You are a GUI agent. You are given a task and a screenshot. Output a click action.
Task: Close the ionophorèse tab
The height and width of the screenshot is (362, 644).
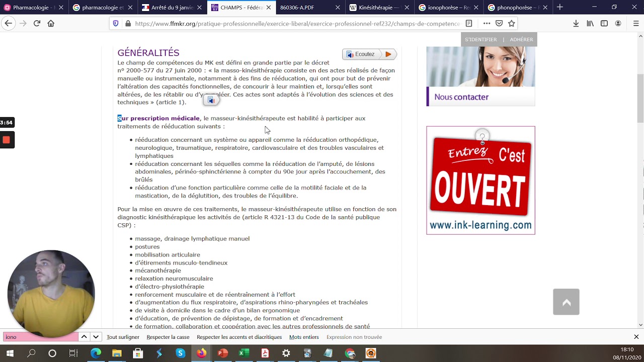click(x=476, y=8)
